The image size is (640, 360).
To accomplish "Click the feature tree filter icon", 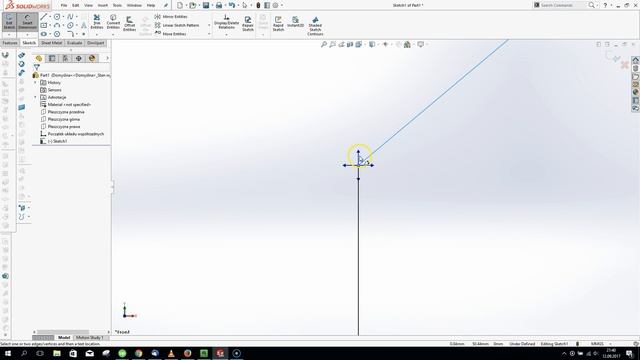I will click(37, 67).
